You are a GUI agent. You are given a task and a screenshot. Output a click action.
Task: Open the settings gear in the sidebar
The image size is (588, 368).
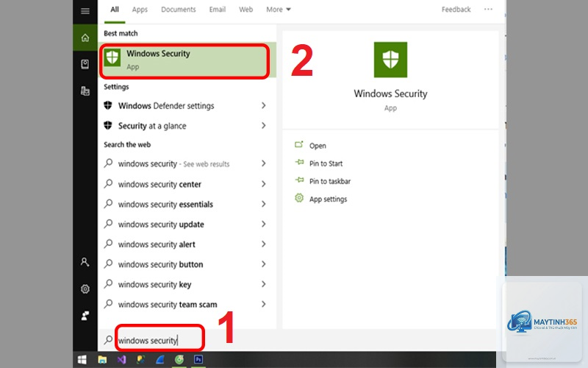click(85, 289)
